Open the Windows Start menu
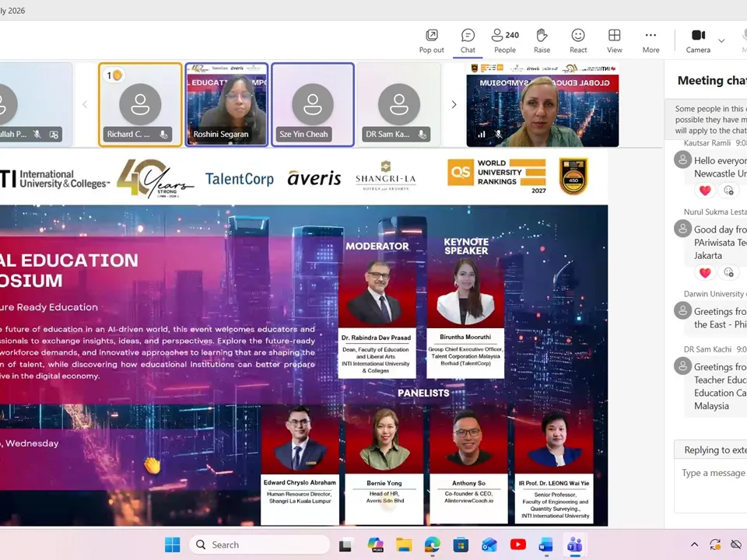This screenshot has height=560, width=747. coord(172,544)
